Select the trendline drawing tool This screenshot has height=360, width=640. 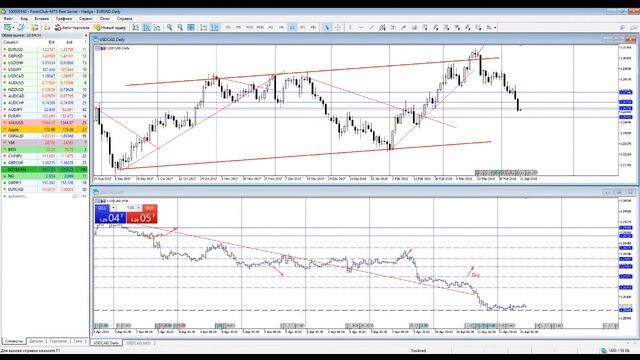coord(371,27)
